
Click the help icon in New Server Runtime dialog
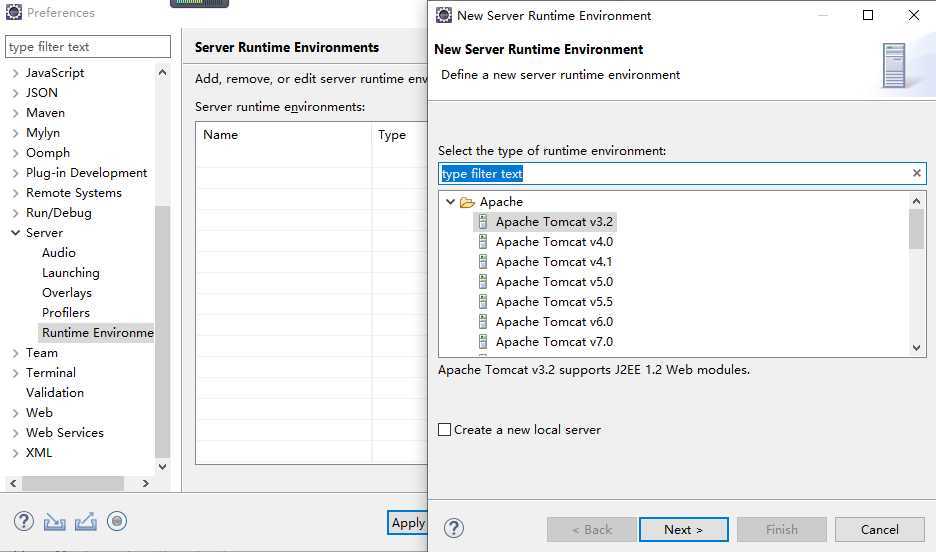pyautogui.click(x=454, y=528)
